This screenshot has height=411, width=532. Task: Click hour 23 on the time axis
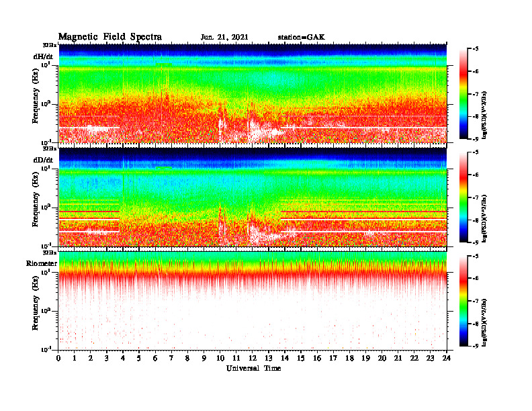430,358
